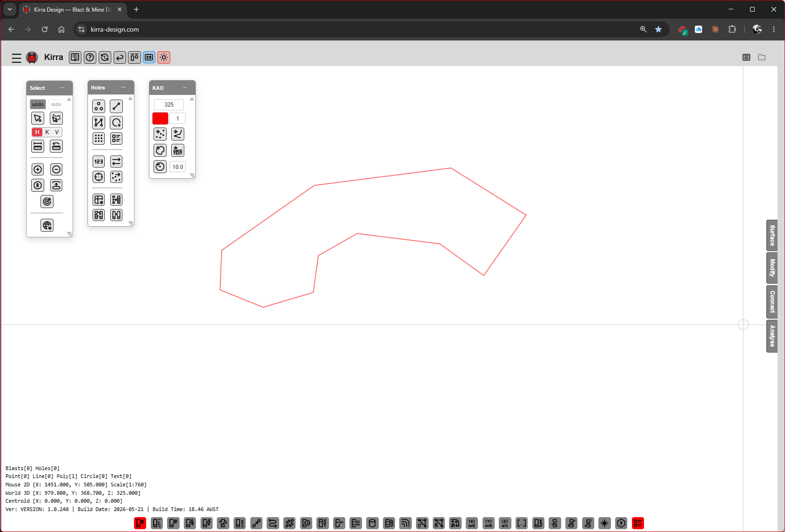This screenshot has width=785, height=532.
Task: Toggle the (Z) alt elevation display
Action: coord(505,523)
